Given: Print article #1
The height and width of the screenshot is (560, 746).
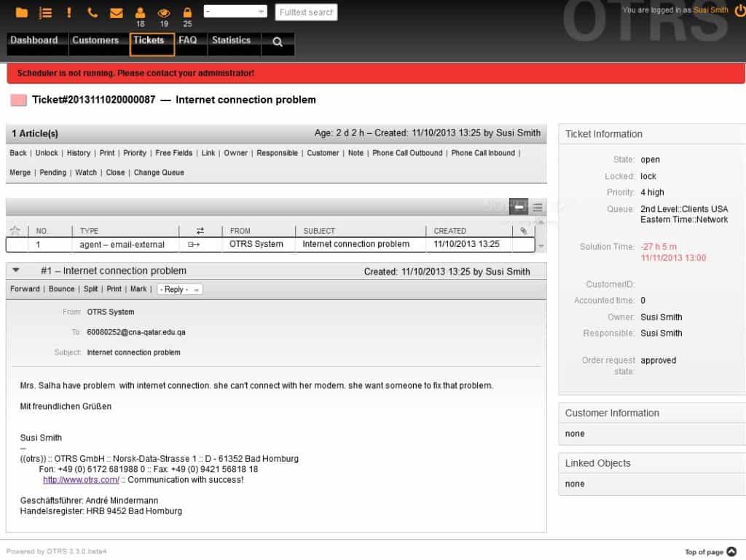Looking at the screenshot, I should (114, 288).
